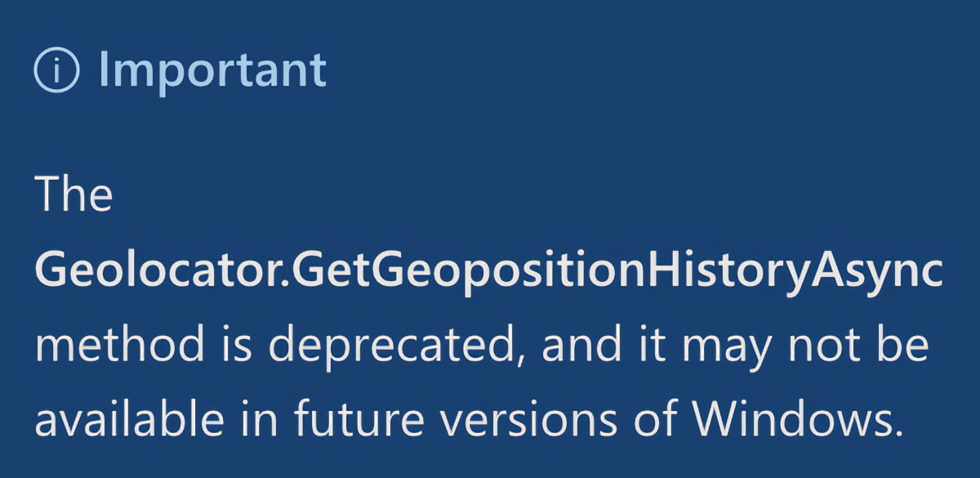Click the word "is" before deprecated

click(x=237, y=345)
